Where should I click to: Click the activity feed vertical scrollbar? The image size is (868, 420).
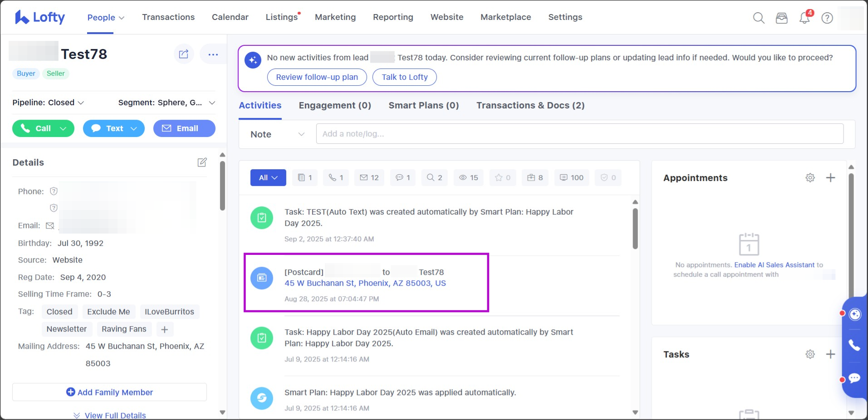coord(635,229)
